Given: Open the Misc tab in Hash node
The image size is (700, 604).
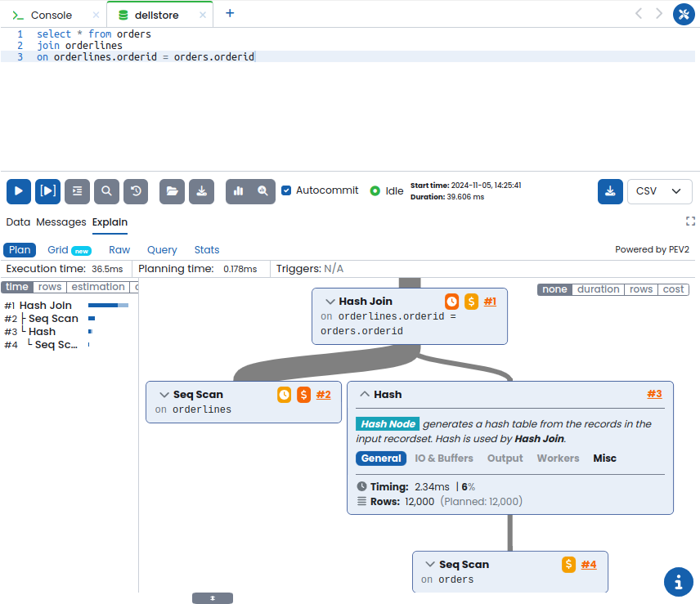Looking at the screenshot, I should [604, 459].
